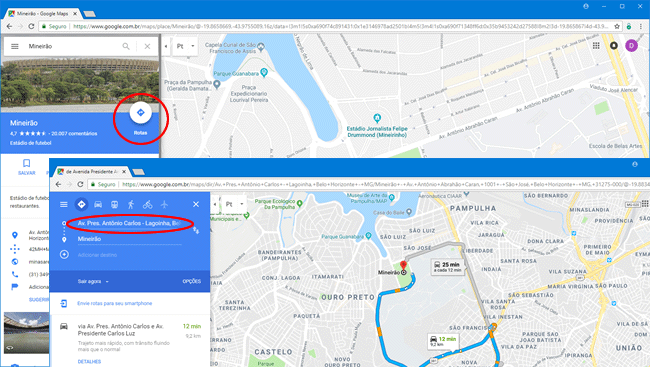Select the cycling travel mode icon
The image size is (650, 367).
[148, 204]
